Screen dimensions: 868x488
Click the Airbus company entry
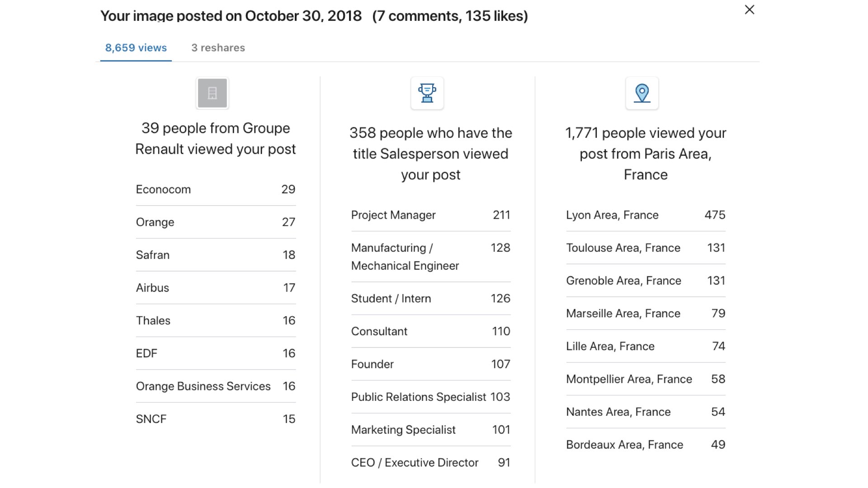(x=216, y=288)
